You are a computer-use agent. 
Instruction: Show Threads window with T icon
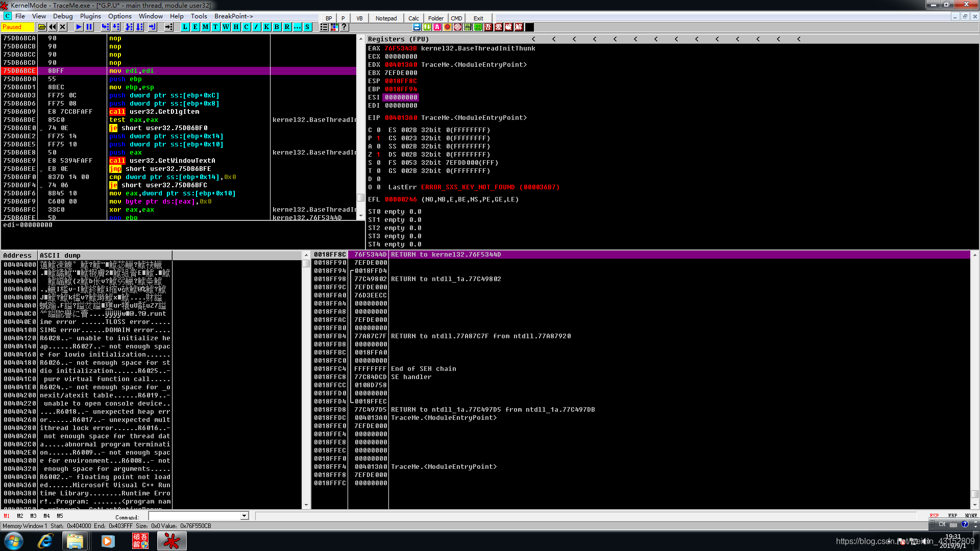coord(215,27)
